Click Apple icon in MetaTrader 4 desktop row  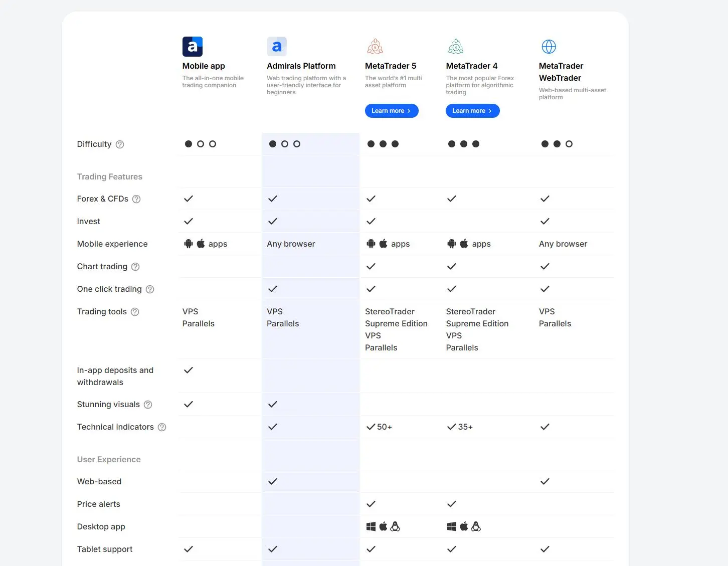tap(464, 526)
